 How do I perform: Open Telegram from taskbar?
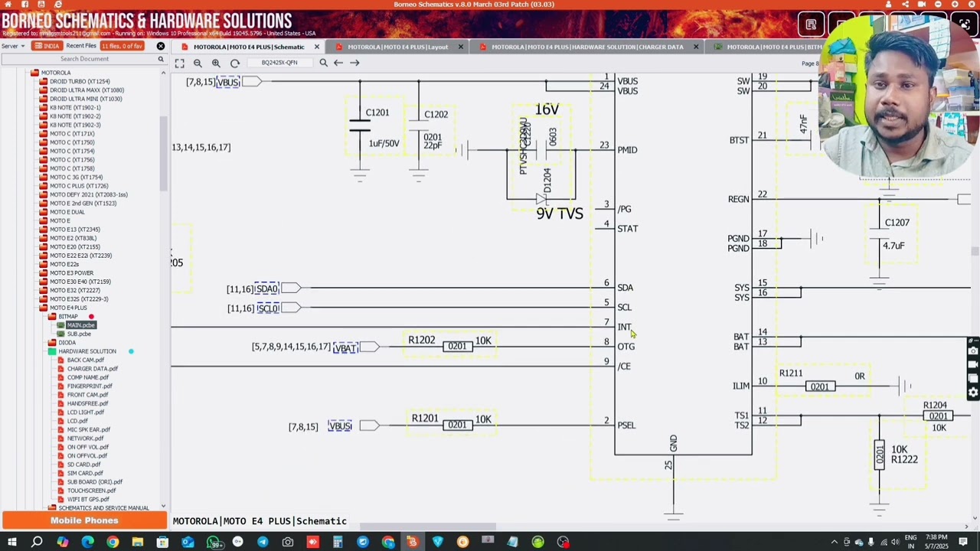263,542
